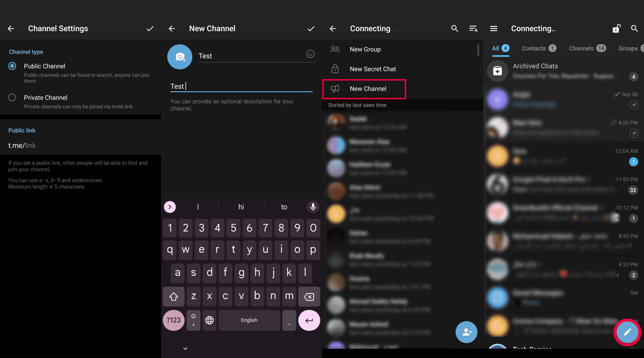Open search in main chat list
The width and height of the screenshot is (644, 358).
634,29
